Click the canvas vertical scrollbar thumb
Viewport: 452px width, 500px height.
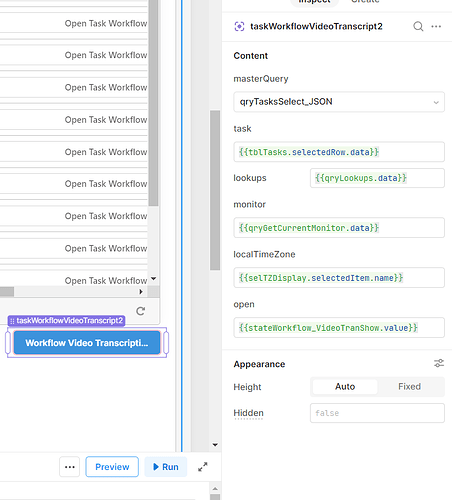point(215,190)
